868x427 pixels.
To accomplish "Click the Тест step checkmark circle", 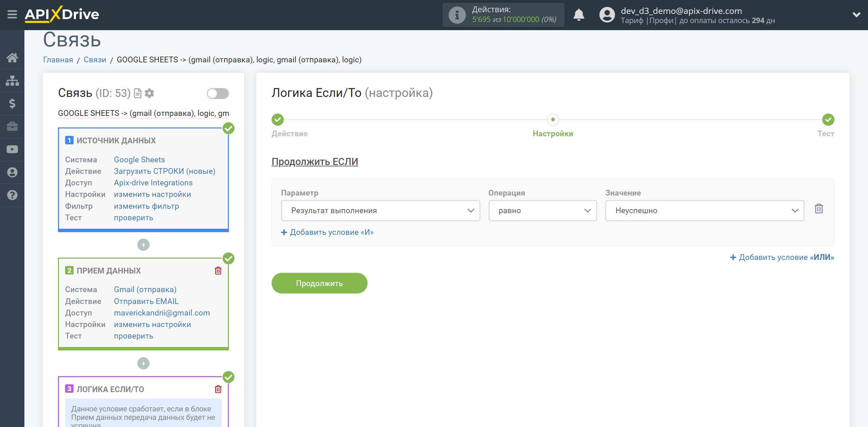I will coord(828,120).
